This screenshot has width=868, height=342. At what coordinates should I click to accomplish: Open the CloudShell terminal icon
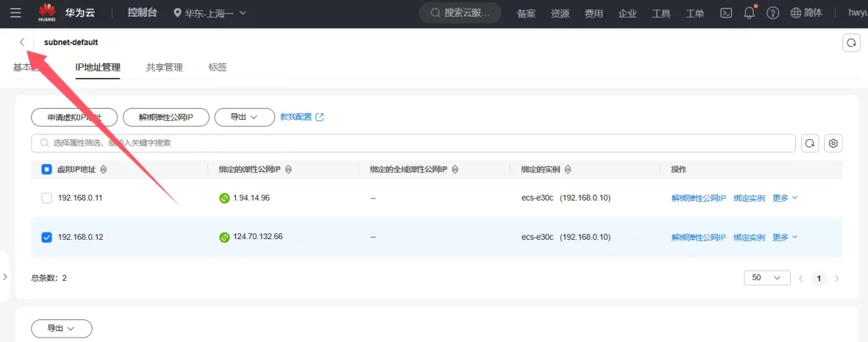725,12
